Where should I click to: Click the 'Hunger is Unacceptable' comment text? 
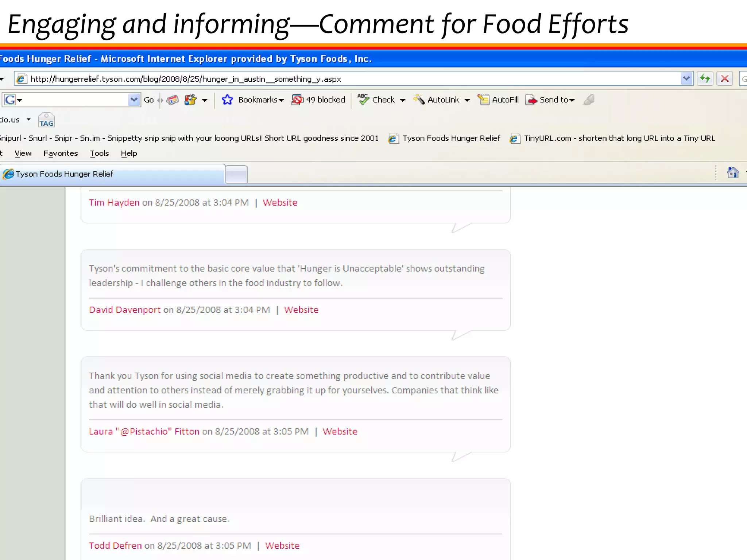pos(287,276)
